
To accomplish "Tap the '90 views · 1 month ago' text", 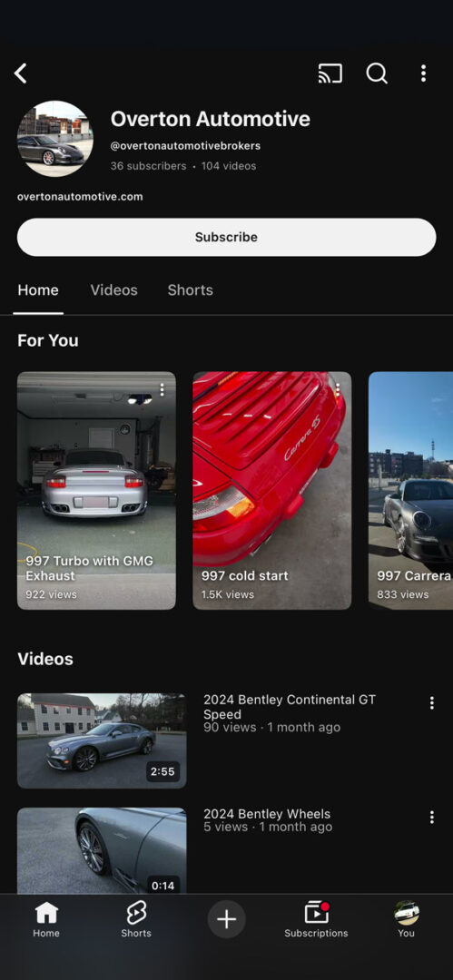I will 272,728.
